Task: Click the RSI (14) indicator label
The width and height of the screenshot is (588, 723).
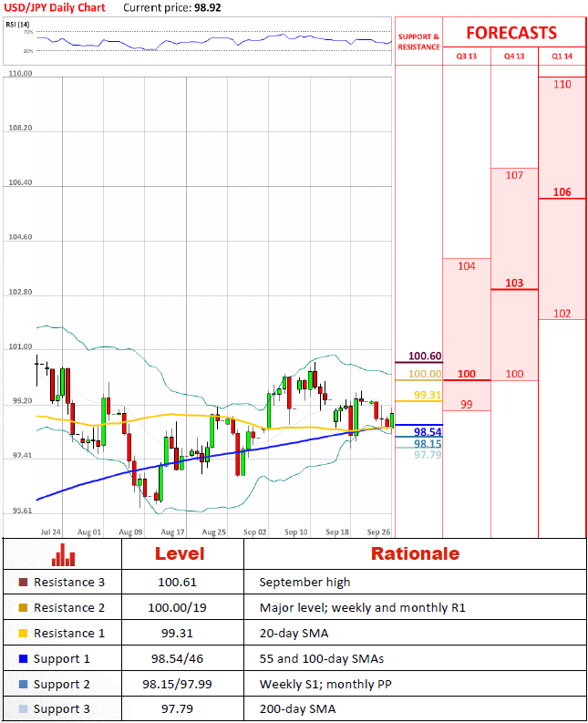Action: click(17, 25)
